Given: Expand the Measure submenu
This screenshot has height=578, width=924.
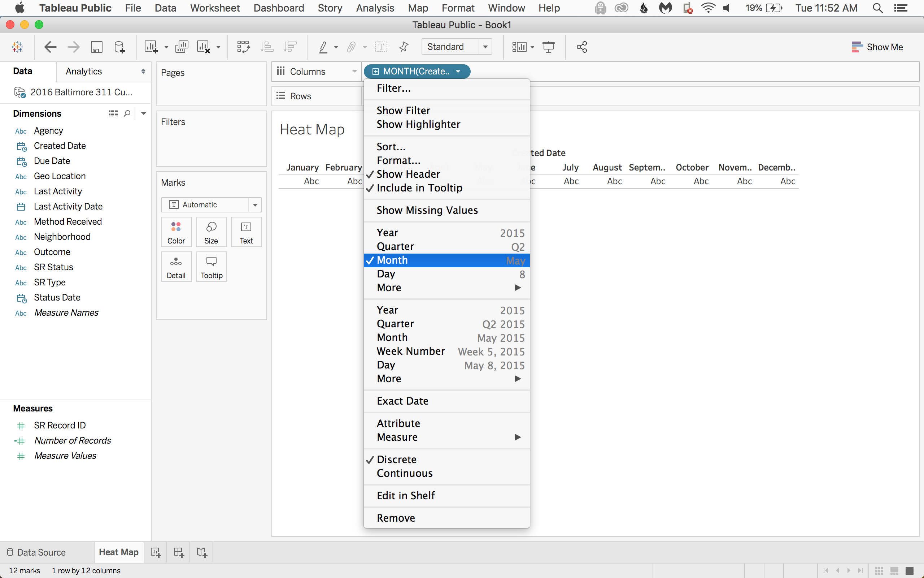Looking at the screenshot, I should tap(446, 437).
